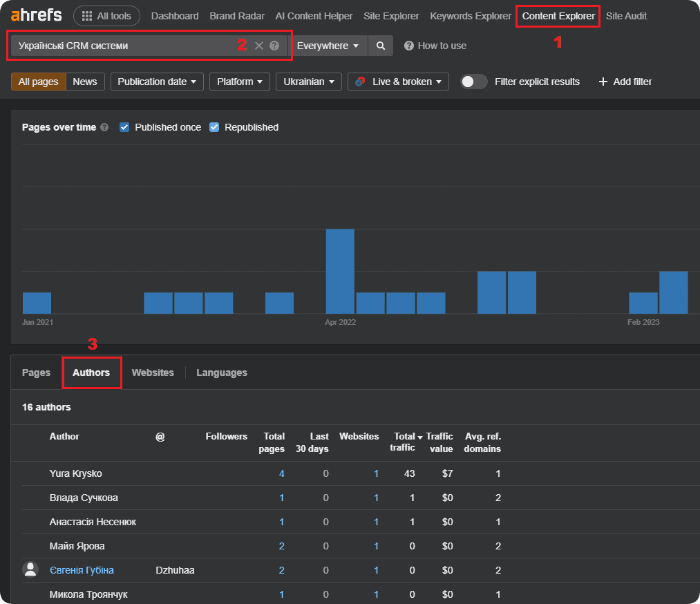Image resolution: width=700 pixels, height=604 pixels.
Task: Go to Dashboard in the top menu
Action: [x=175, y=16]
